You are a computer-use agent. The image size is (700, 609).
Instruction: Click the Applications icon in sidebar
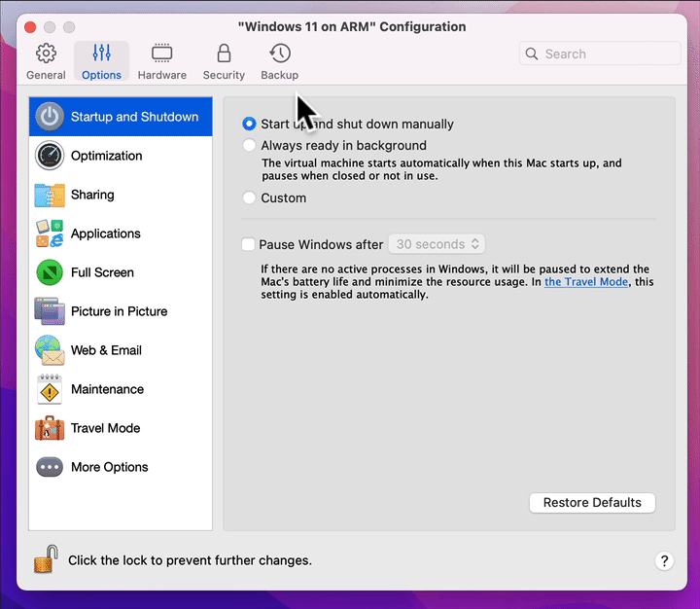(x=50, y=233)
